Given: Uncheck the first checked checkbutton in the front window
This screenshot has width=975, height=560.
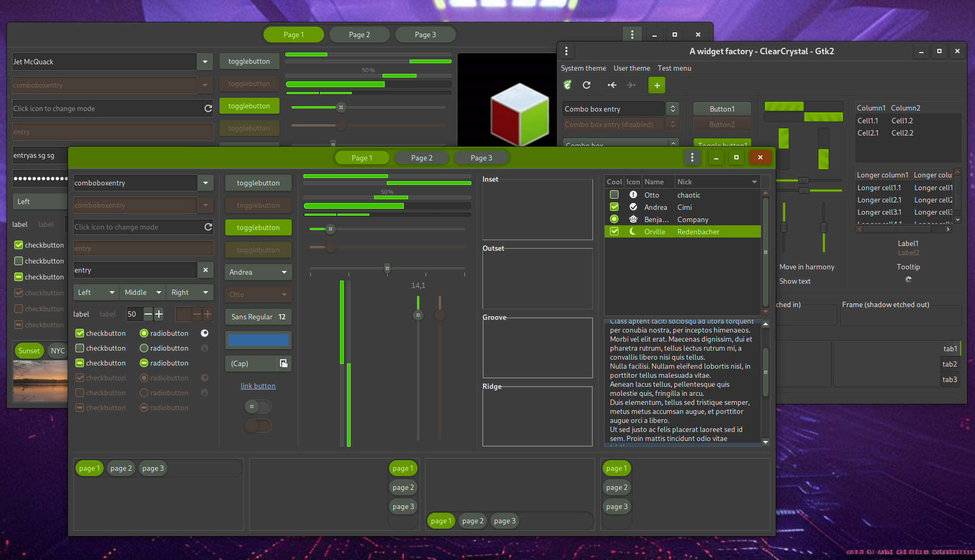Looking at the screenshot, I should point(80,333).
